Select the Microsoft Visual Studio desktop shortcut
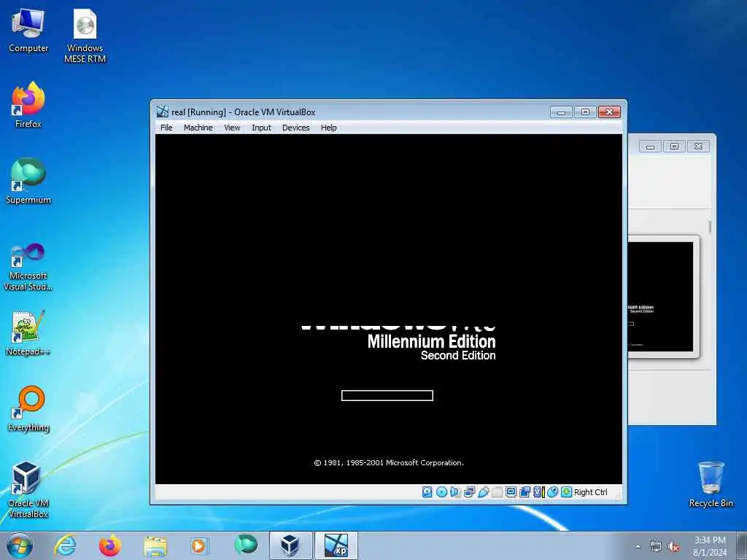This screenshot has height=560, width=747. [x=28, y=267]
